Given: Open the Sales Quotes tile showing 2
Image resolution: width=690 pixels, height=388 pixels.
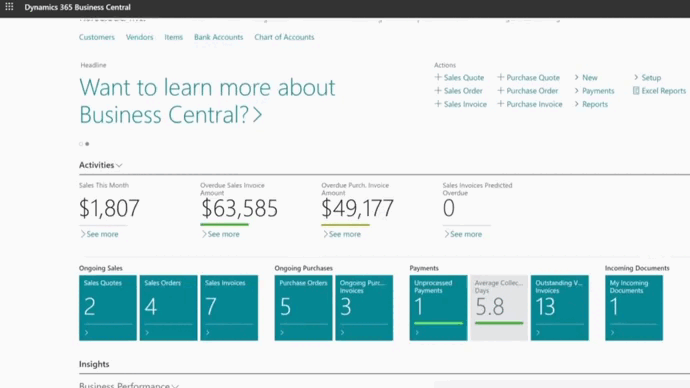Looking at the screenshot, I should tap(108, 308).
